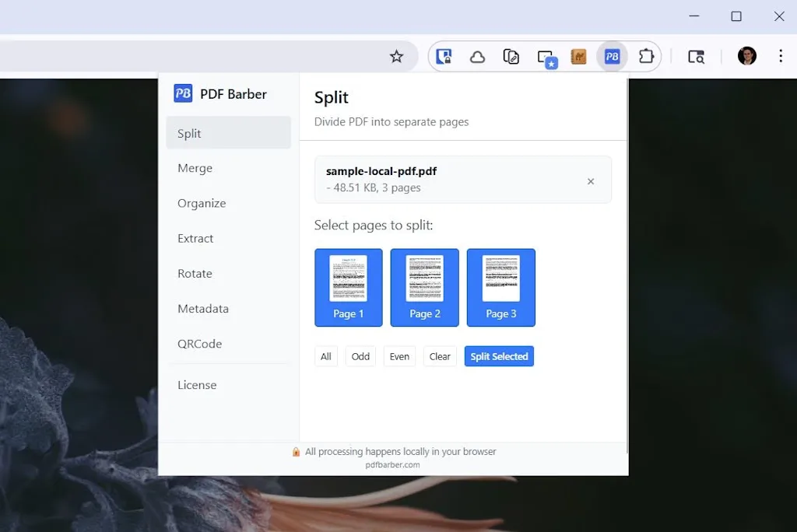Click the PDF Barber extension icon in toolbar
Viewport: 797px width, 532px height.
[x=613, y=57]
